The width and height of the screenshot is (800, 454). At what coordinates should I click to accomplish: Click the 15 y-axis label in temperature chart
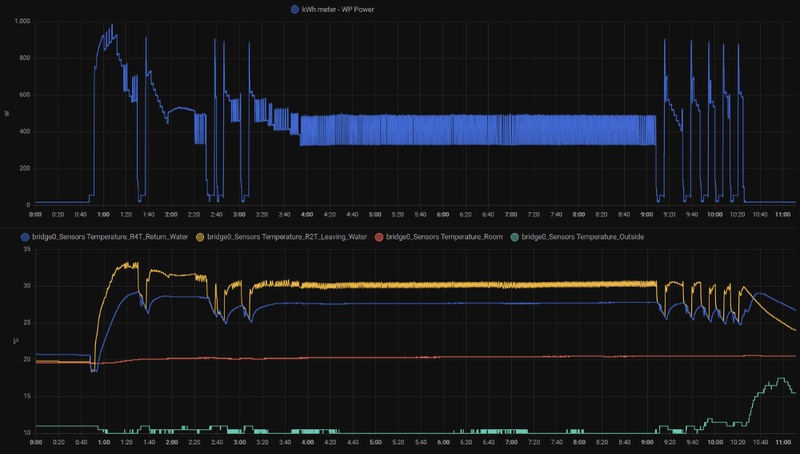click(x=27, y=396)
